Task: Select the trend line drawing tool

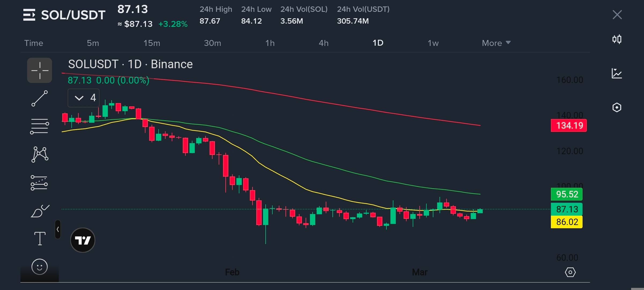Action: point(39,98)
